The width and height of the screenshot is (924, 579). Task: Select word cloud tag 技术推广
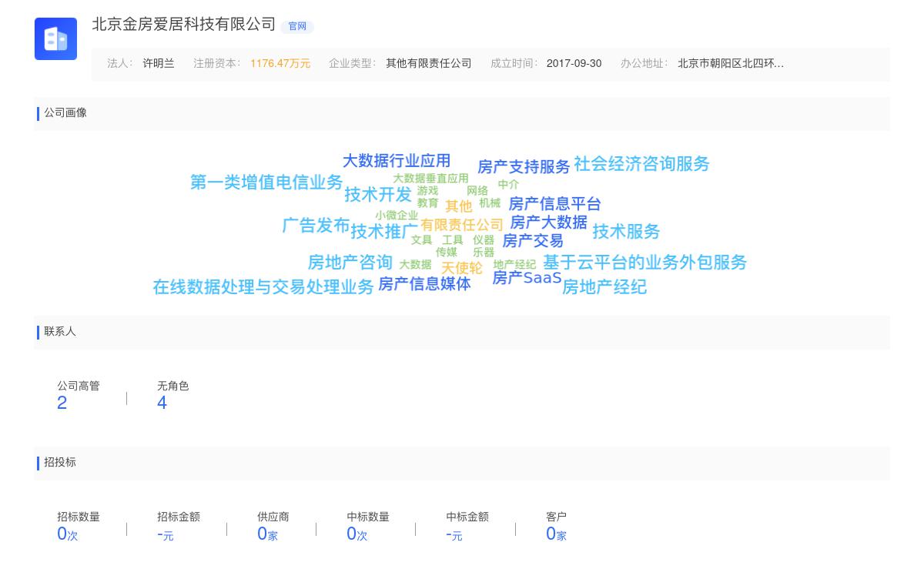384,231
